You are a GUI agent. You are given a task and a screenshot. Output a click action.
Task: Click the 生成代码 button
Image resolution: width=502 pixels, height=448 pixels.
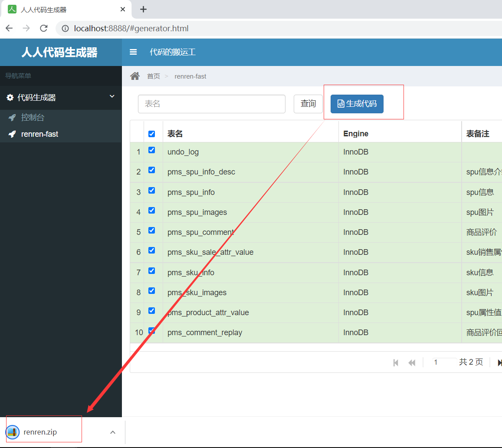pos(357,104)
